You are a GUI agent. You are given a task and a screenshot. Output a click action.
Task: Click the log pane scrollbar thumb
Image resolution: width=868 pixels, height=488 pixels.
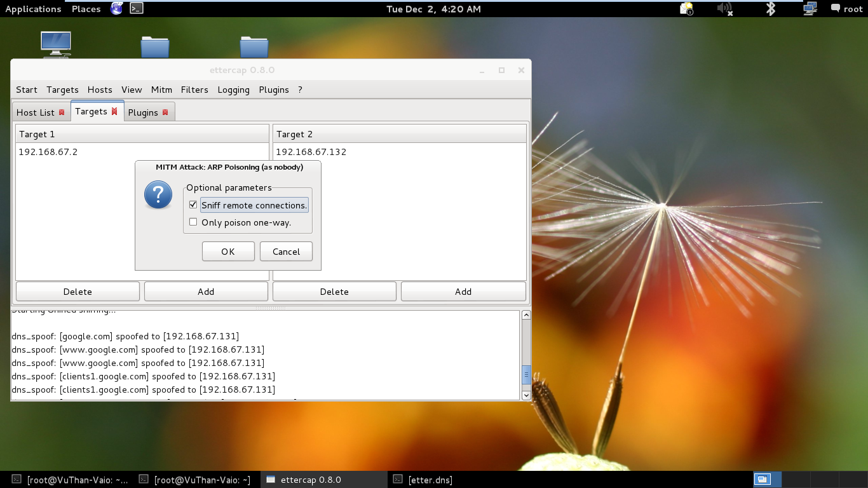point(526,375)
